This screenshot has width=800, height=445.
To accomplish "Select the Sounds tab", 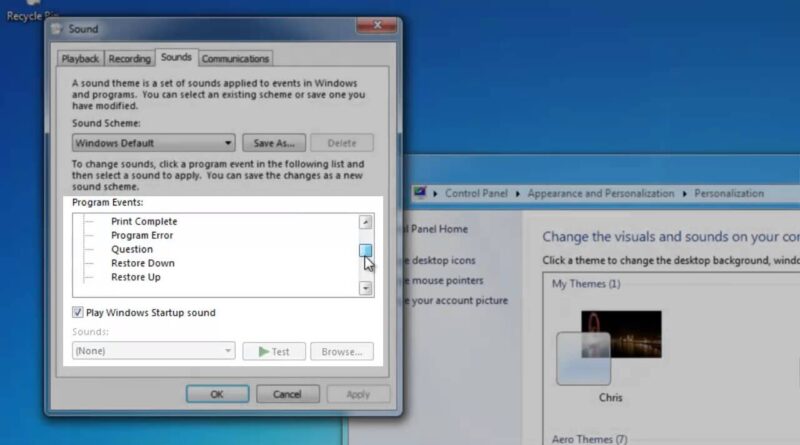I will pos(176,57).
